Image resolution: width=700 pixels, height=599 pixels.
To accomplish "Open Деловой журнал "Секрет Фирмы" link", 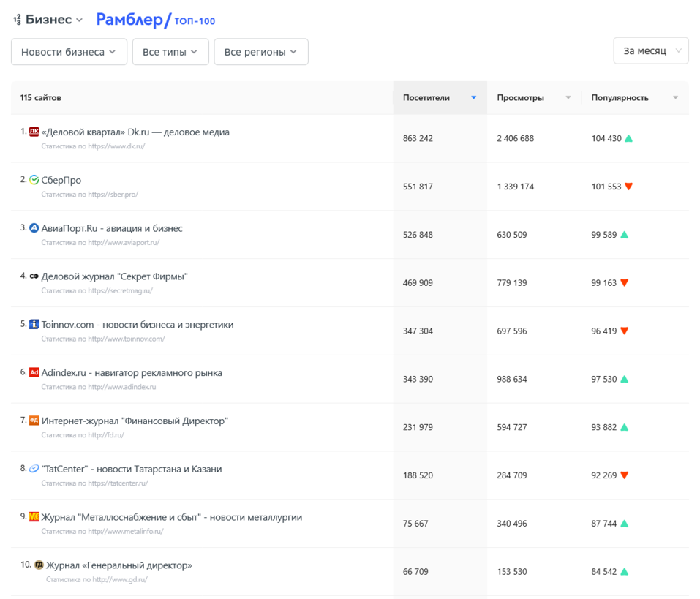I will 114,276.
